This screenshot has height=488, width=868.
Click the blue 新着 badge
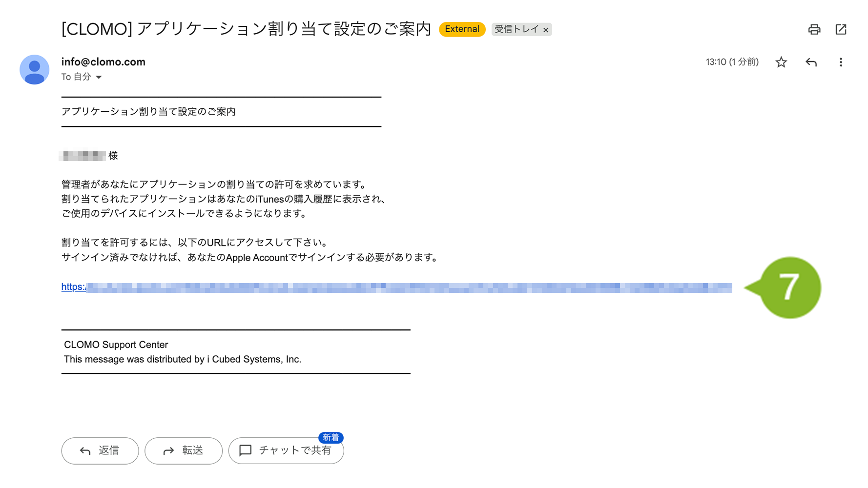pos(331,438)
